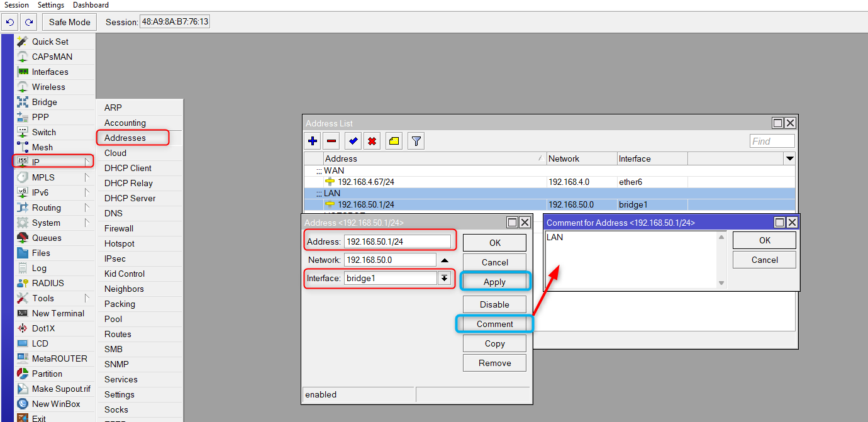
Task: Select the 192.168.4.67/24 WAN address row
Action: point(366,182)
